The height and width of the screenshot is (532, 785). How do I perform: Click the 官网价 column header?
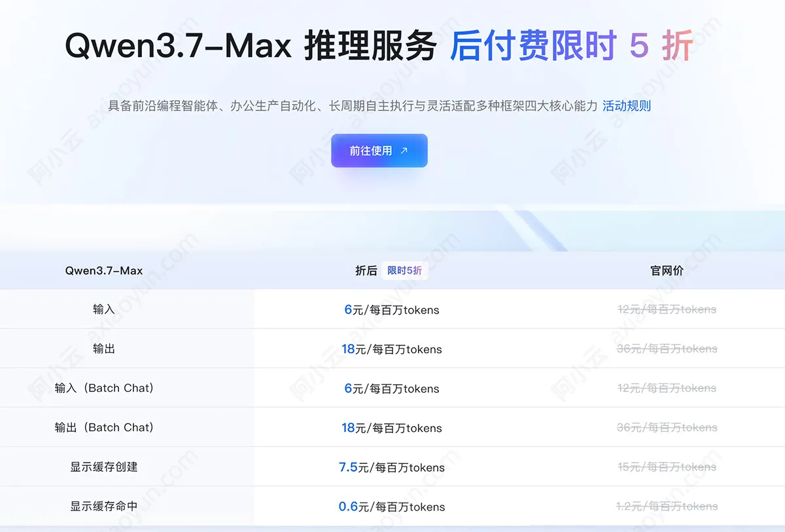coord(667,270)
